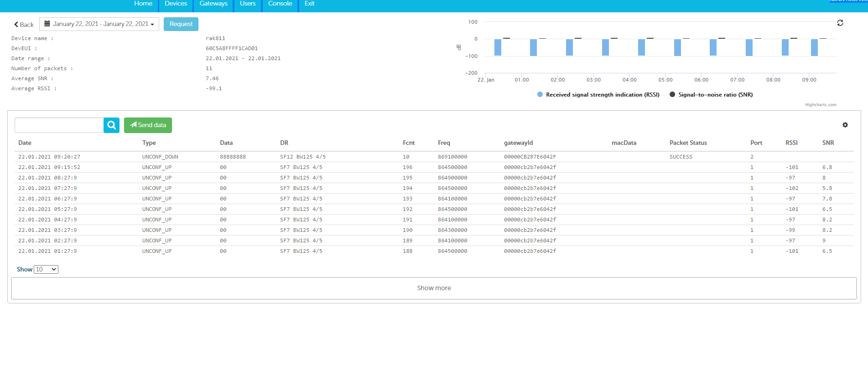Image resolution: width=868 pixels, height=374 pixels.
Task: Open the Highcharts.com credit link
Action: click(x=821, y=105)
